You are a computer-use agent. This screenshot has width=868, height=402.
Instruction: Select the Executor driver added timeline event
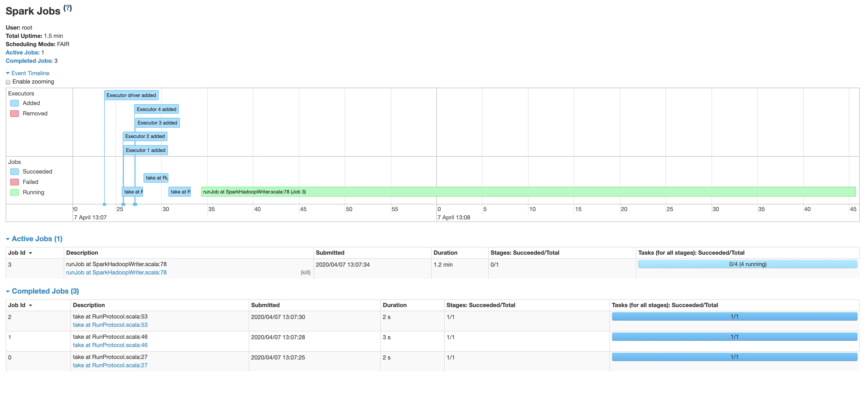[x=131, y=95]
